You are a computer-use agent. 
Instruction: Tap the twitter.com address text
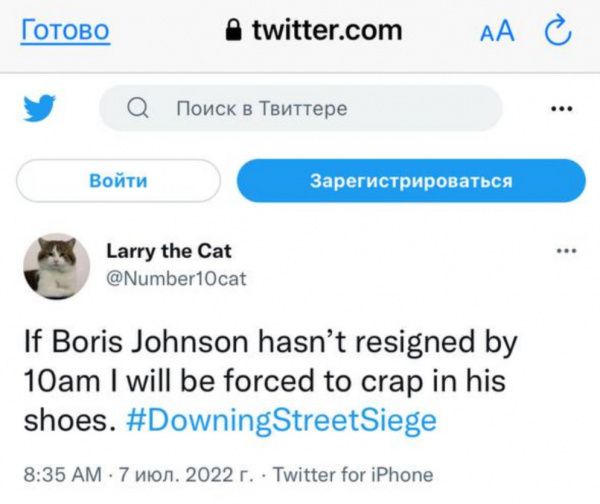click(x=326, y=31)
